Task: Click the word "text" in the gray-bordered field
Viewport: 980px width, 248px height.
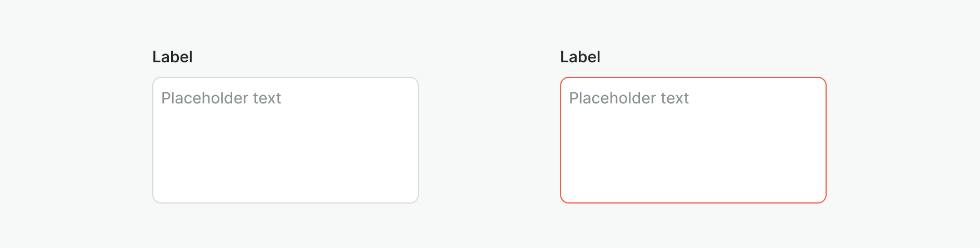Action: tap(267, 98)
